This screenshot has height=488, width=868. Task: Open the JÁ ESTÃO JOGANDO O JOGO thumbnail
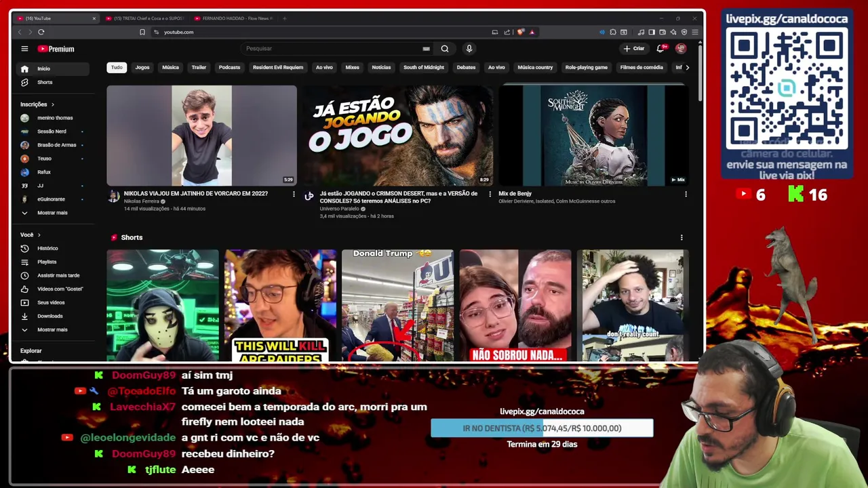point(397,136)
